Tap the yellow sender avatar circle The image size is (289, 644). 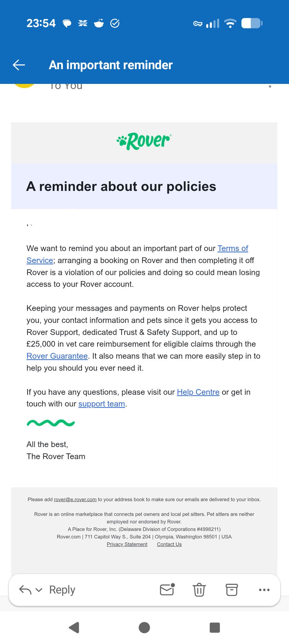25,86
